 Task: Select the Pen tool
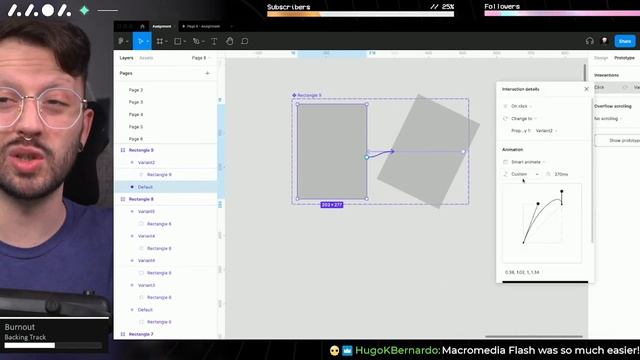click(196, 41)
